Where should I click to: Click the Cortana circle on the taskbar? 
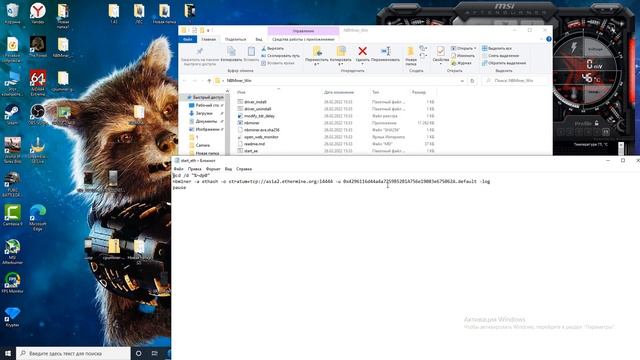pyautogui.click(x=138, y=353)
